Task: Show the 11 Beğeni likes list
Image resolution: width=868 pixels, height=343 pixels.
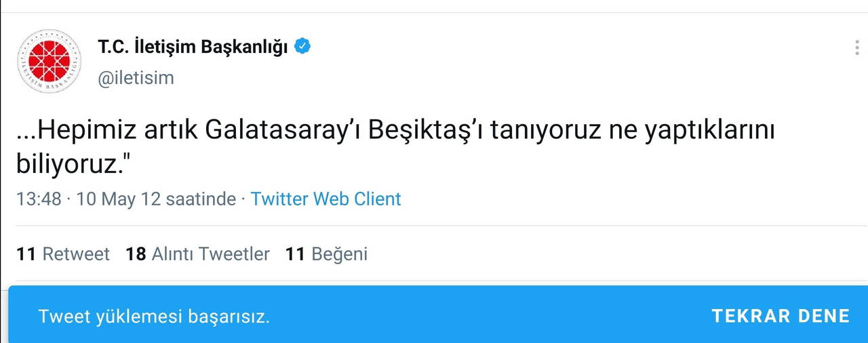Action: [x=326, y=254]
